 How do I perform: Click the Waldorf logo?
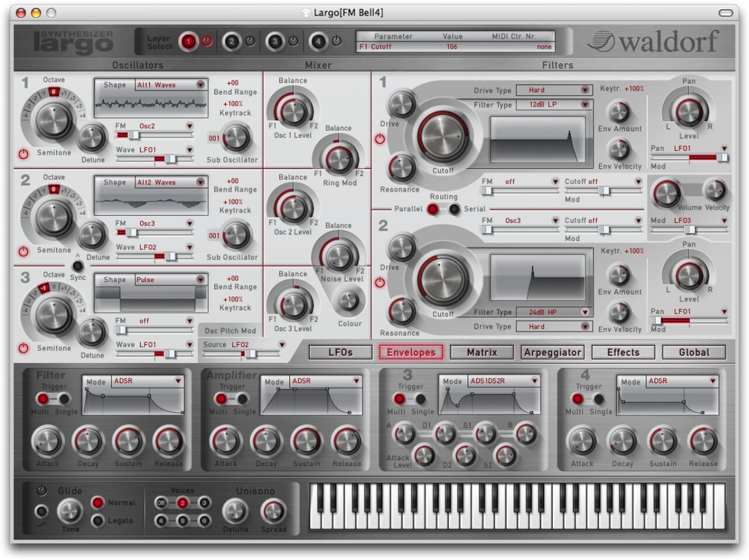pos(653,42)
